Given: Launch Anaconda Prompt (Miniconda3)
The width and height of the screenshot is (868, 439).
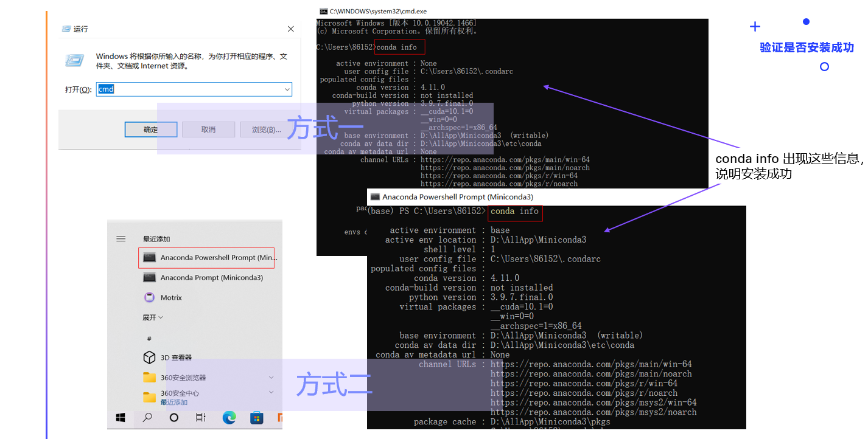Looking at the screenshot, I should [203, 277].
